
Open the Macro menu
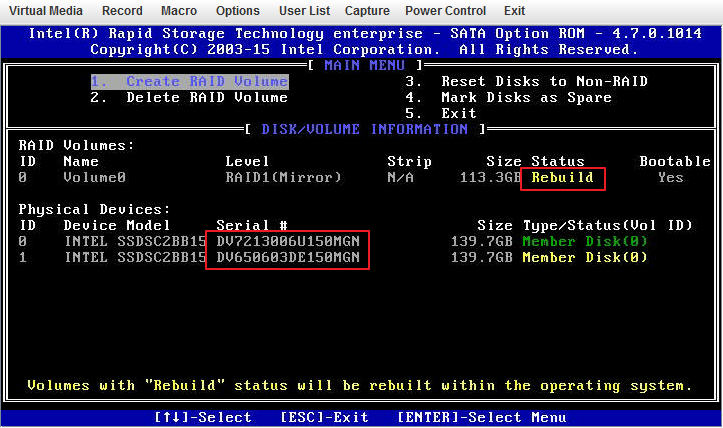click(179, 11)
